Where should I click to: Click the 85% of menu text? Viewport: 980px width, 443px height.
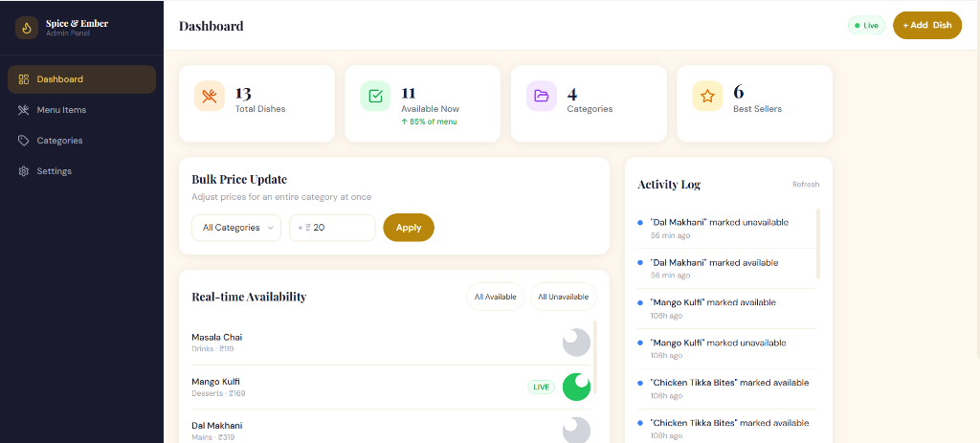(429, 122)
